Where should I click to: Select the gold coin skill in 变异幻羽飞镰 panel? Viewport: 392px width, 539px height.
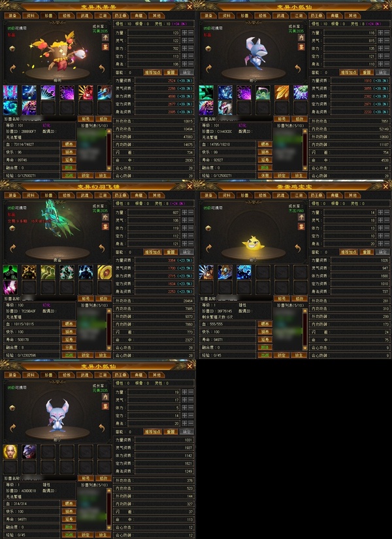click(x=105, y=272)
